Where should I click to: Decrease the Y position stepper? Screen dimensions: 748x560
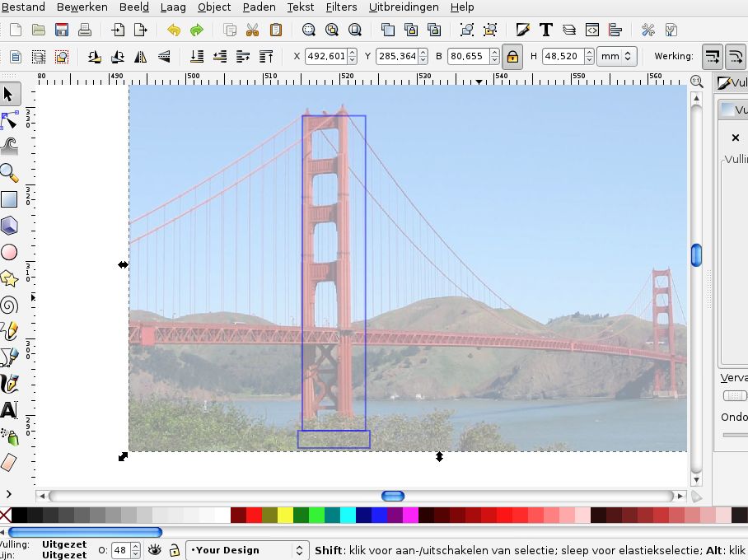(423, 61)
